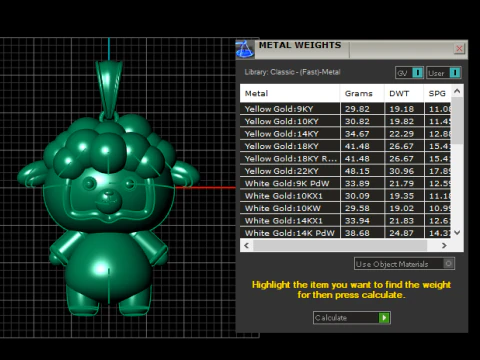The height and width of the screenshot is (360, 480).
Task: Select the Yellow Gold:10KY row
Action: coord(345,121)
